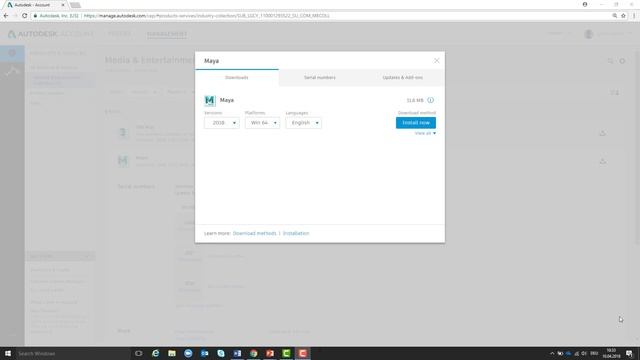The width and height of the screenshot is (640, 360).
Task: Click the blue Install now button
Action: tap(416, 122)
